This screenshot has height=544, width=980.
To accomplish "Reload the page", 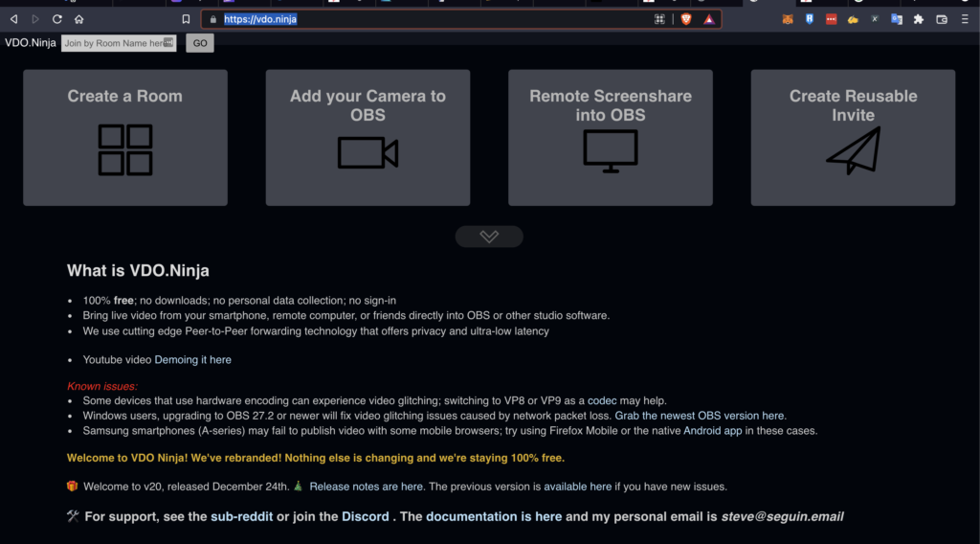I will pyautogui.click(x=57, y=19).
